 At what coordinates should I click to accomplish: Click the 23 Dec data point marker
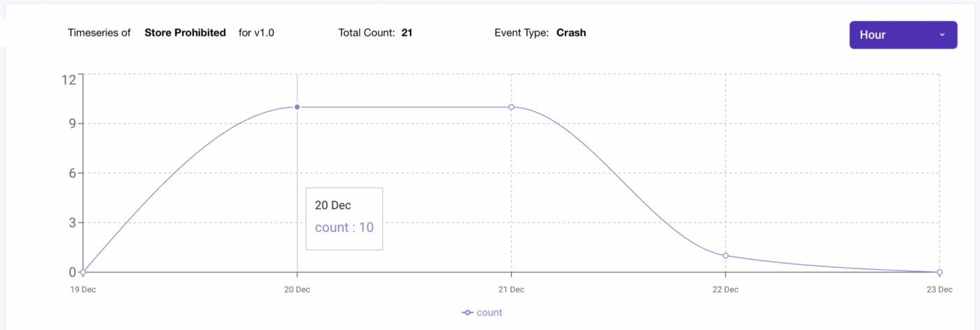(939, 272)
